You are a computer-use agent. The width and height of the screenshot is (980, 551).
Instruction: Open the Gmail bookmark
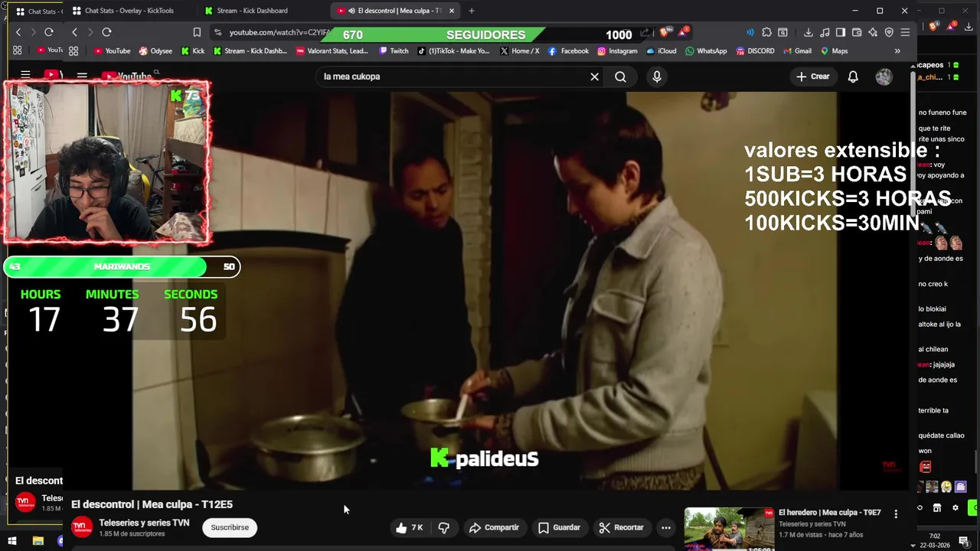[797, 51]
